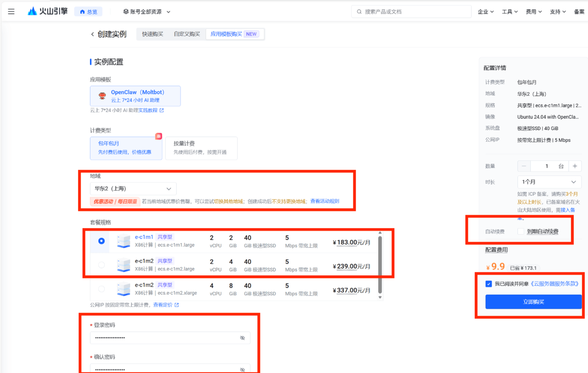The height and width of the screenshot is (373, 588).
Task: Click the 登录密码 input field
Action: point(170,338)
